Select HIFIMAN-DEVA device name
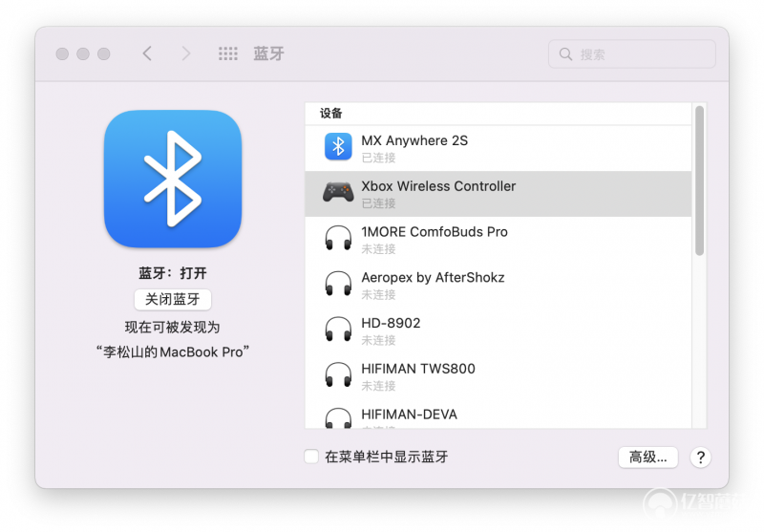 410,415
